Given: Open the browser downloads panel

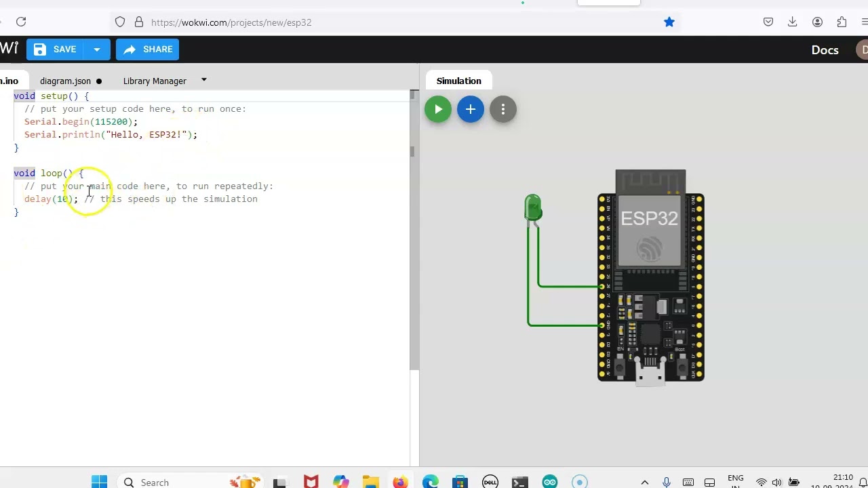Looking at the screenshot, I should click(x=792, y=22).
